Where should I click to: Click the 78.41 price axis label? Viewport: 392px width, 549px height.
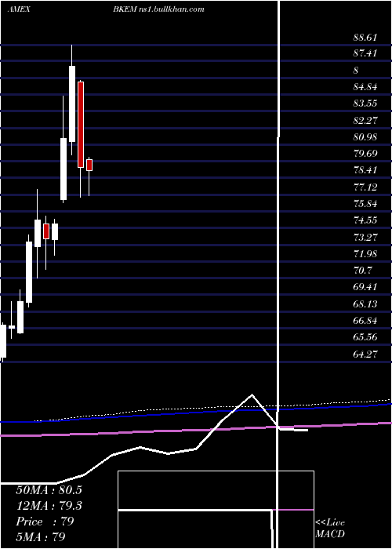click(365, 170)
